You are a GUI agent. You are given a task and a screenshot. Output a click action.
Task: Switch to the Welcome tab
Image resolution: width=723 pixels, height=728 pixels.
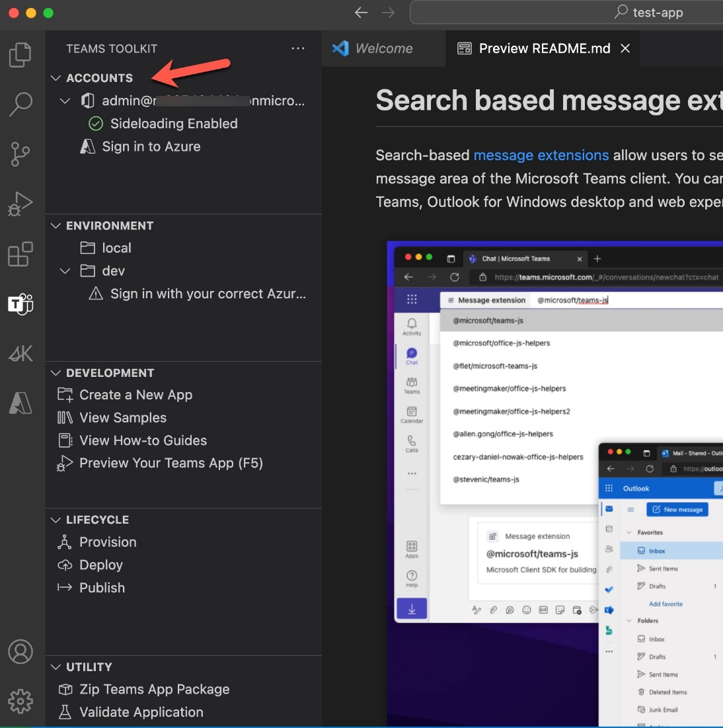pyautogui.click(x=383, y=48)
